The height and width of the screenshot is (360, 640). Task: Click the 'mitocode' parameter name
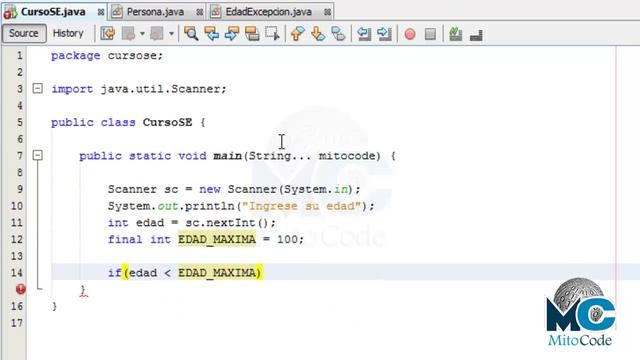[x=347, y=156]
